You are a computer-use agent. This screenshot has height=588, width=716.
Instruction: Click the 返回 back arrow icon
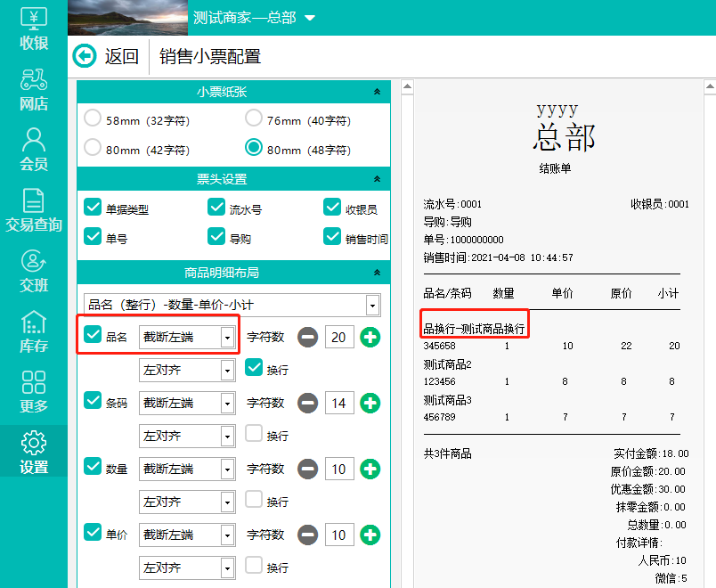pos(85,56)
